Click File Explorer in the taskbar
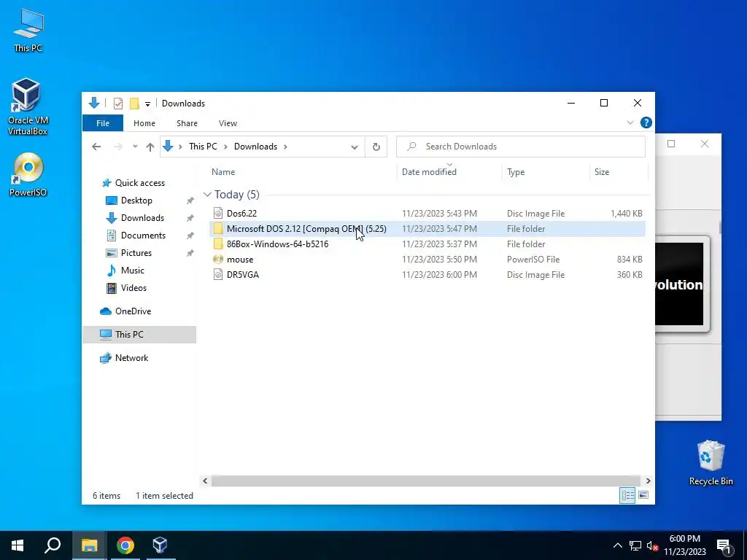The image size is (747, 560). tap(89, 545)
